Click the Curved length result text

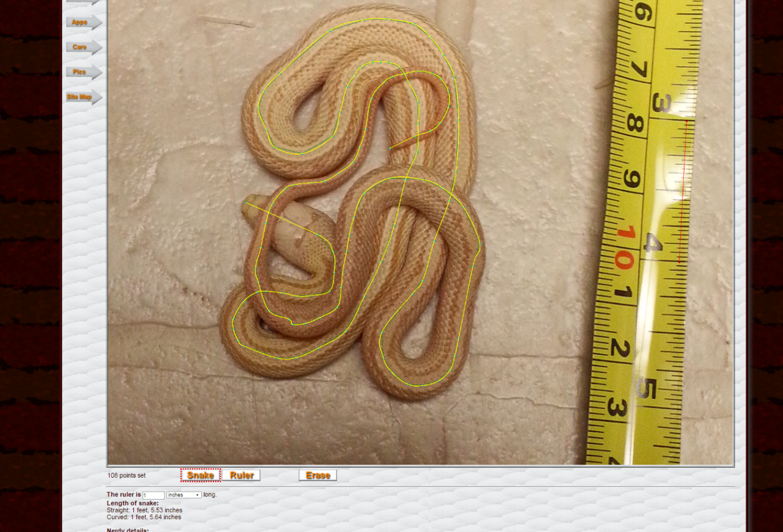pos(144,517)
